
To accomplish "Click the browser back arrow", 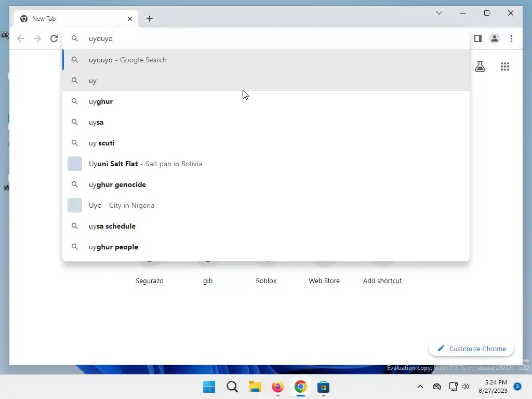I will (21, 38).
